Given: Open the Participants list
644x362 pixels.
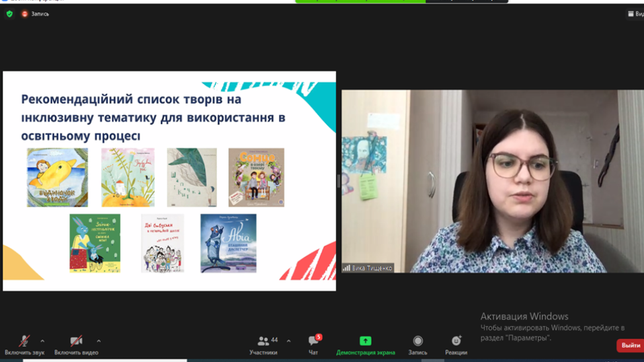Looking at the screenshot, I should point(264,344).
